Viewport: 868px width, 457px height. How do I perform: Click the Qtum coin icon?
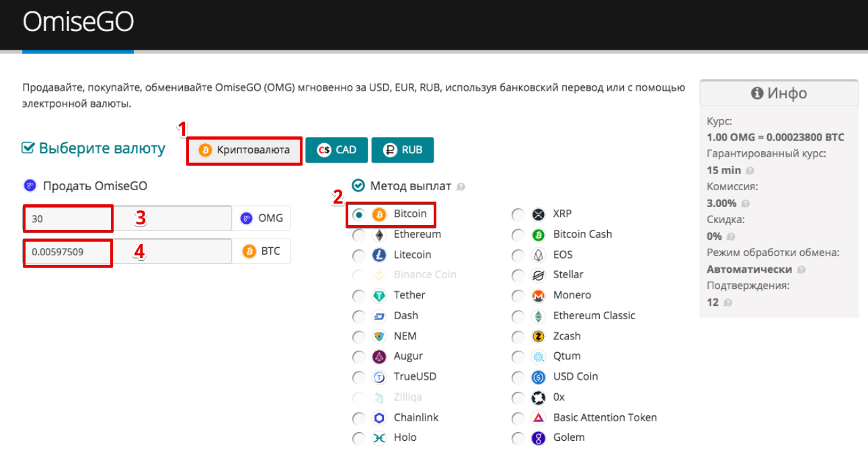(538, 356)
